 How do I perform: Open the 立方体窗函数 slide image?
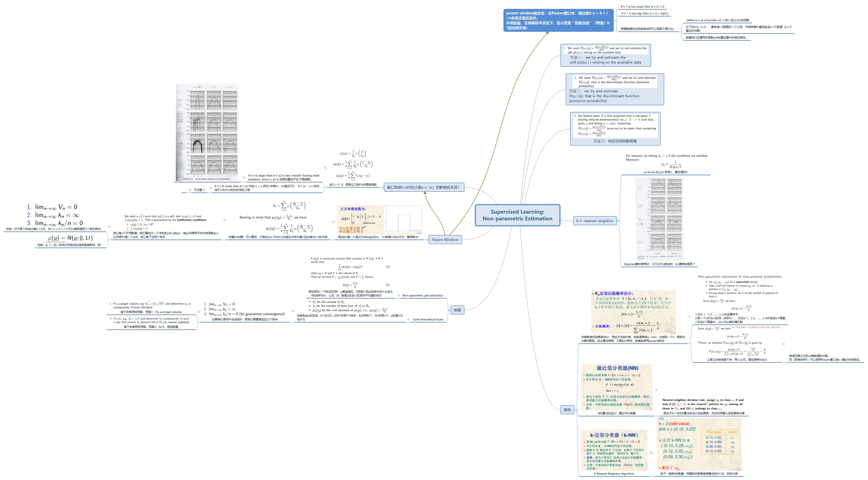point(379,220)
